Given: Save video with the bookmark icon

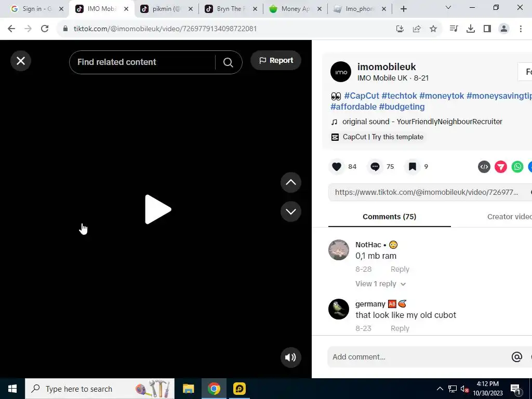Looking at the screenshot, I should 412,167.
